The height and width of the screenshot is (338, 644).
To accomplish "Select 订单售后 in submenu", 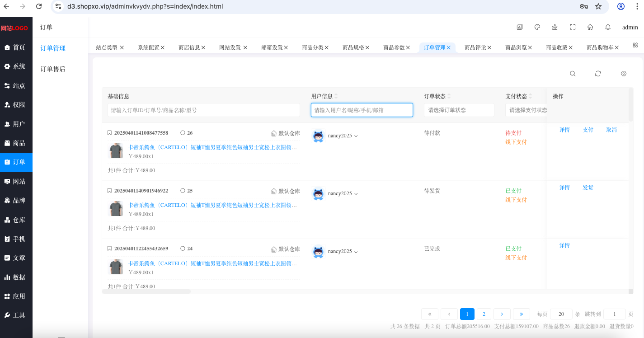I will 53,69.
